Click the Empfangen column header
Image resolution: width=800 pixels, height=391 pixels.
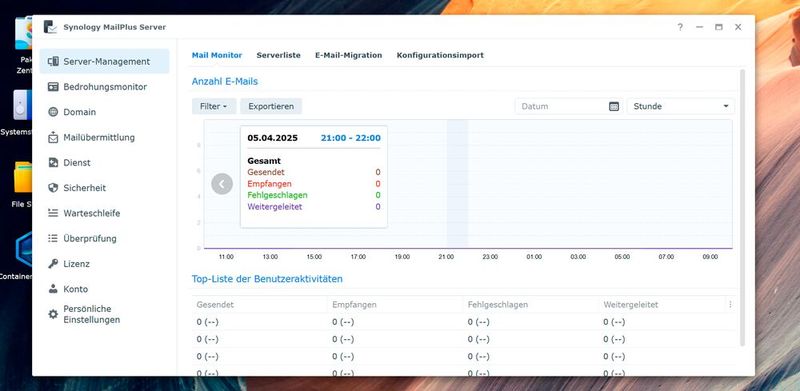point(395,304)
